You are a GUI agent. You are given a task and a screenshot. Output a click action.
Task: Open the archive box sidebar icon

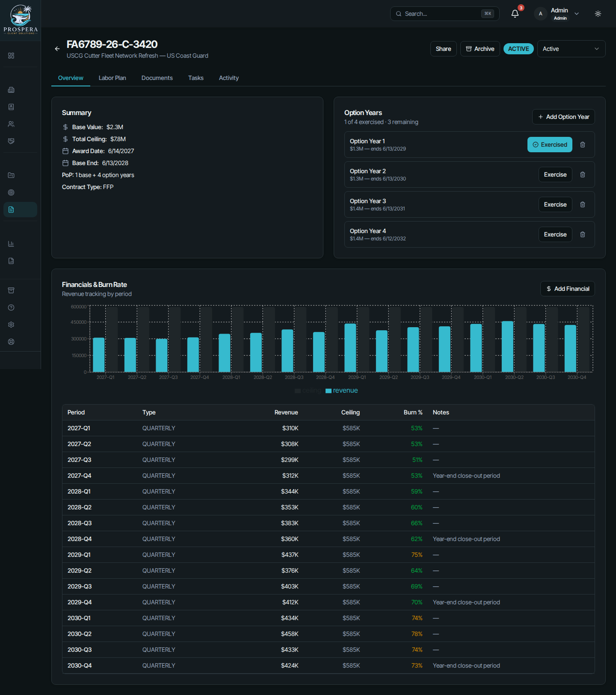pyautogui.click(x=11, y=290)
